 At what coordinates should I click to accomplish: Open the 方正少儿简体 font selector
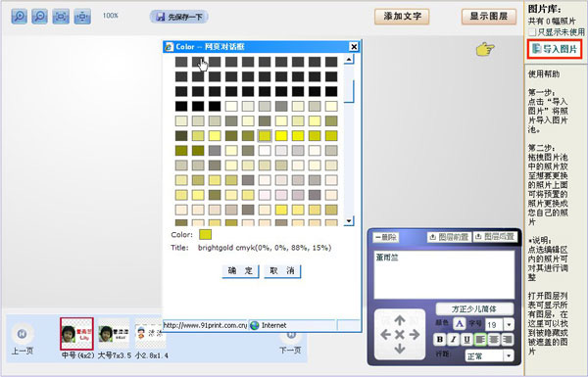pos(474,309)
